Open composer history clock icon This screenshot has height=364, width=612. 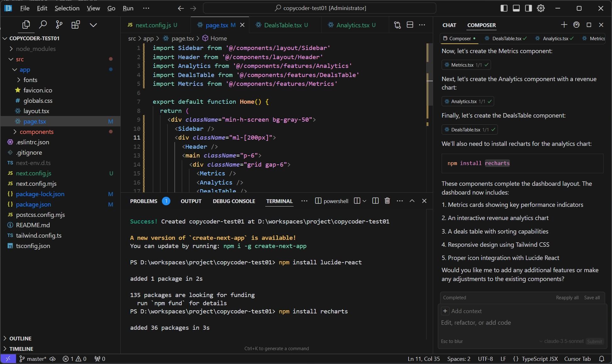tap(576, 25)
